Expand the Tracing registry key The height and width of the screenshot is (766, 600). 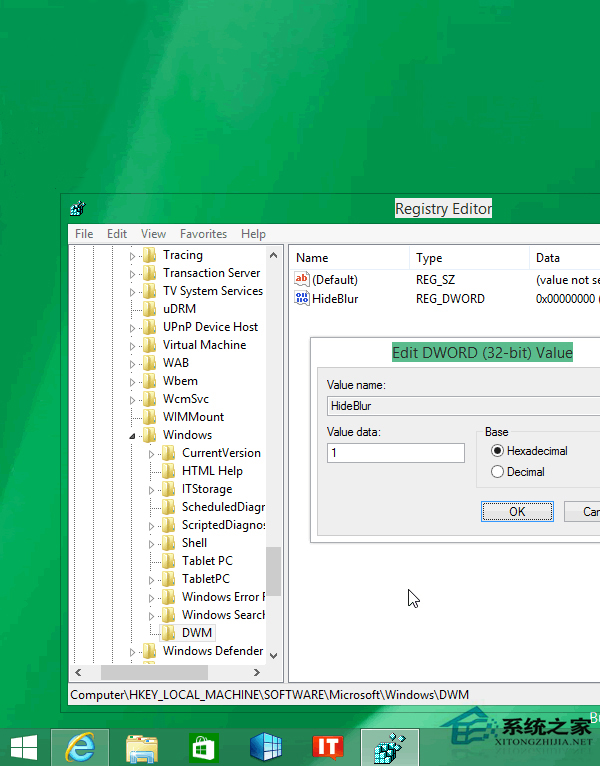(132, 256)
